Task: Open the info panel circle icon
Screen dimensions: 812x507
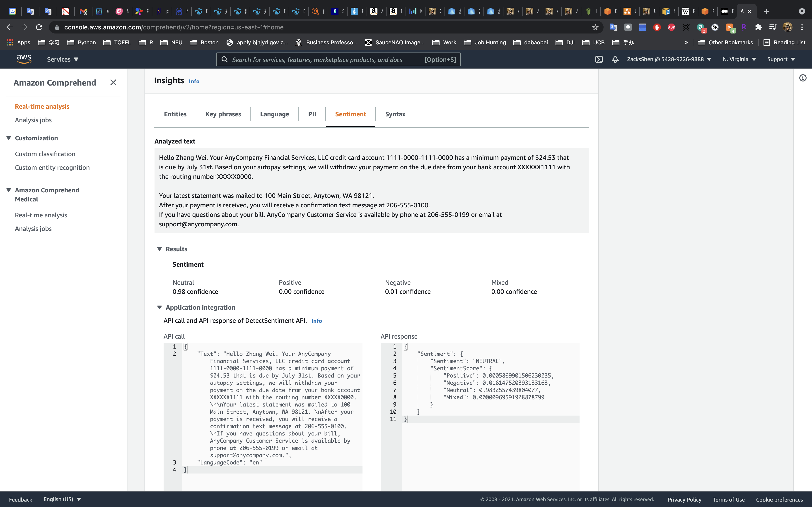Action: (x=803, y=78)
